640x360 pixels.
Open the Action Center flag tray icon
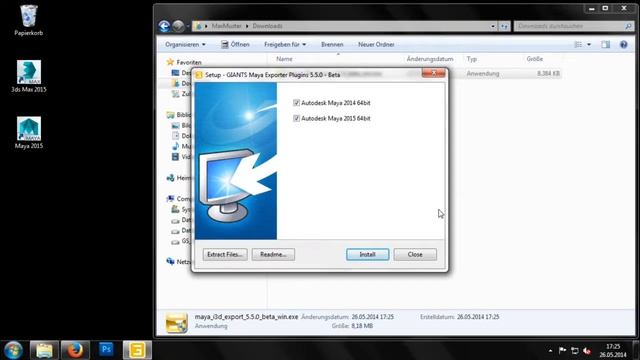coord(562,350)
